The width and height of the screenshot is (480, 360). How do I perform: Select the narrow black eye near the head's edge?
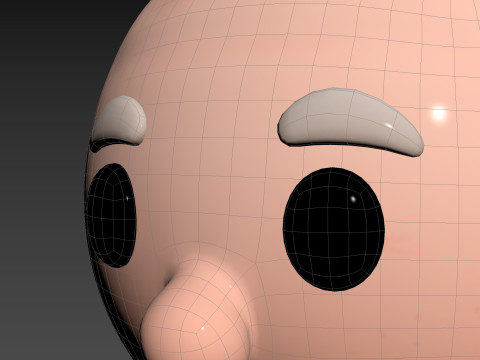112,215
